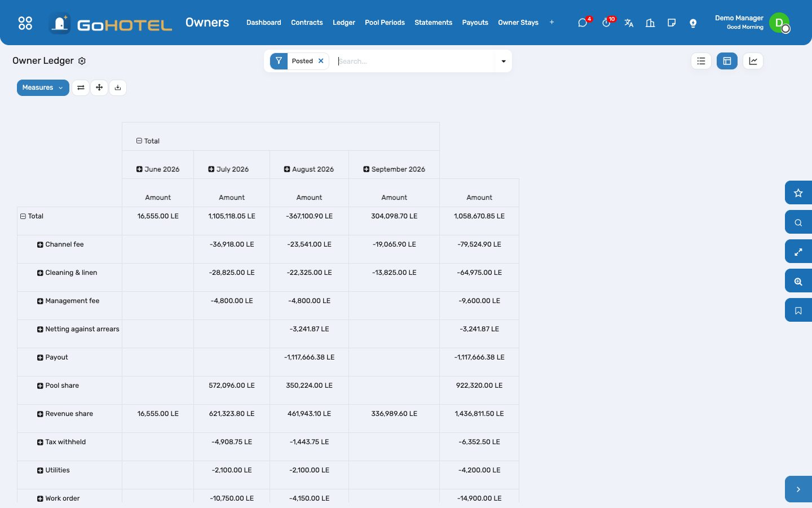Go to Pool Periods menu
Viewport: 812px width, 508px height.
pyautogui.click(x=385, y=23)
